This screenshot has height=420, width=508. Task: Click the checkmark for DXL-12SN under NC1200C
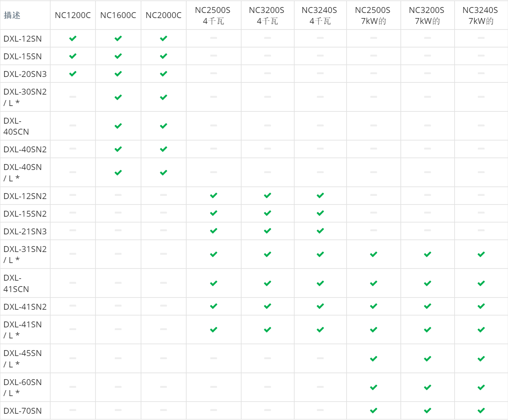click(x=73, y=38)
